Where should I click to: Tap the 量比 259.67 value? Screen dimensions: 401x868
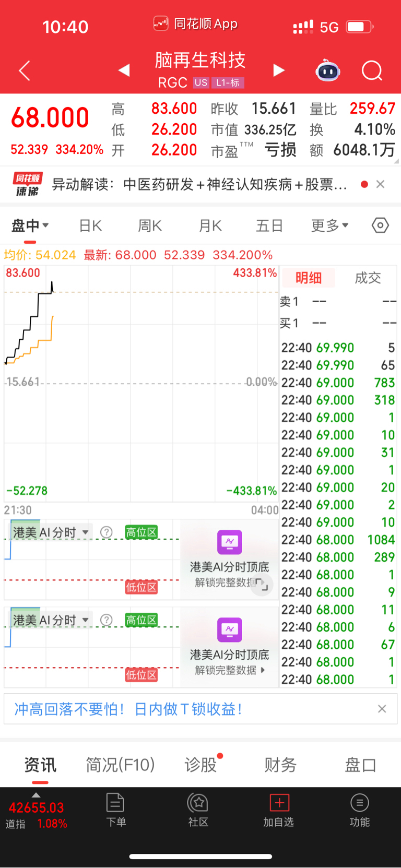click(372, 109)
